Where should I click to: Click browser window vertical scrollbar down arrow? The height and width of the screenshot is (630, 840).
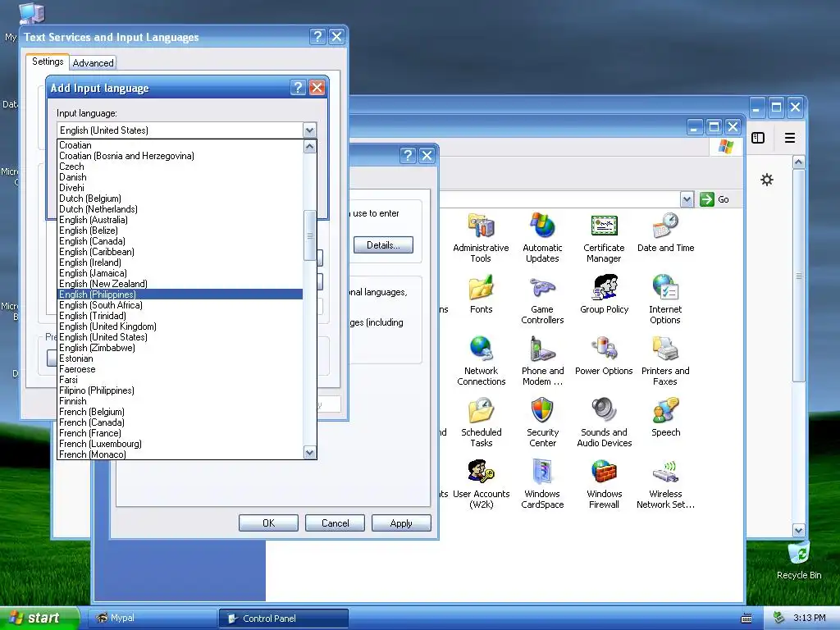(798, 530)
